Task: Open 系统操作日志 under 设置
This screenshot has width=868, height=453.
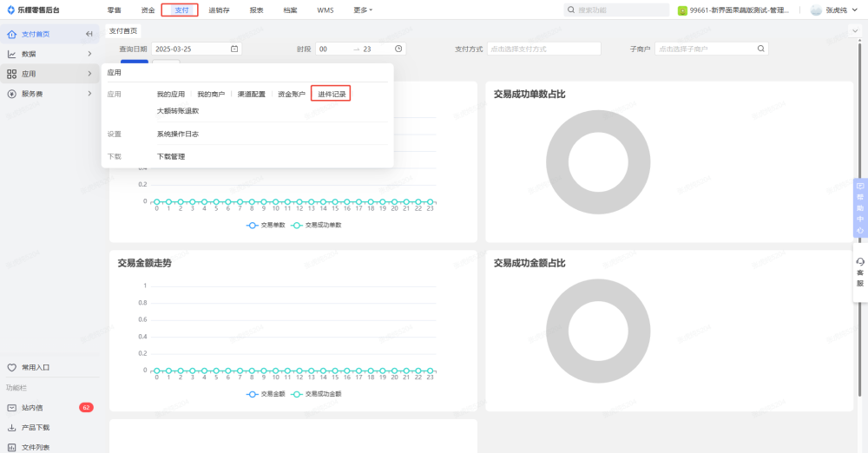Action: (178, 134)
